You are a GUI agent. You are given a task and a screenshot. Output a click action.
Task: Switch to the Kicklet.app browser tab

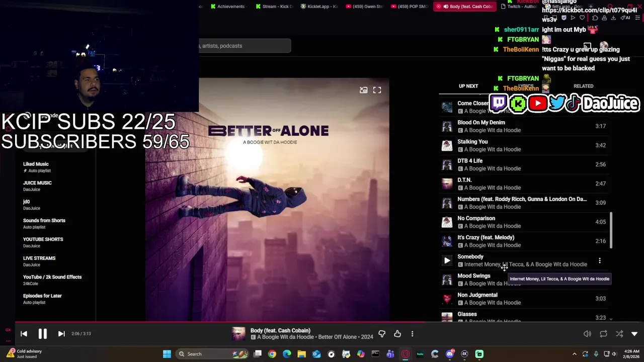coord(319,7)
